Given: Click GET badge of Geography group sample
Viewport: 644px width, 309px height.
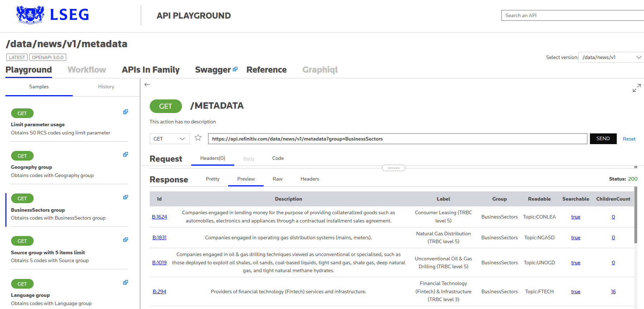Looking at the screenshot, I should pos(22,156).
